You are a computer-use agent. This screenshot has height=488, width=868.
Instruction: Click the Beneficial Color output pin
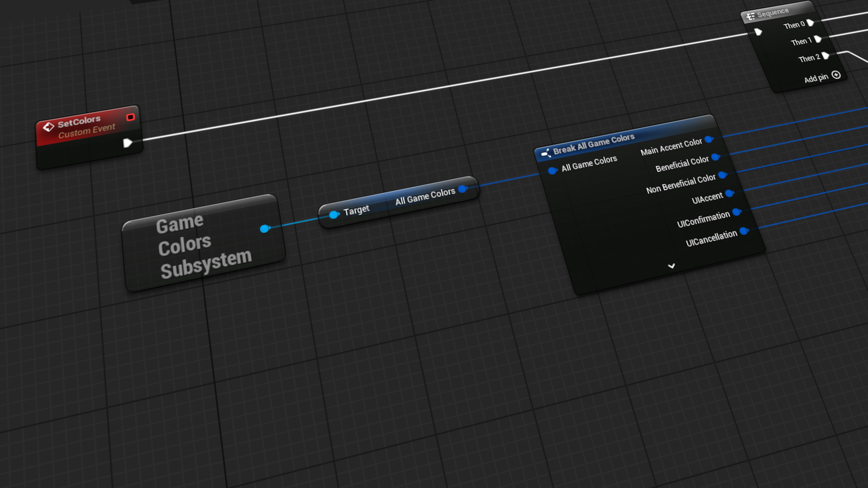tap(715, 157)
